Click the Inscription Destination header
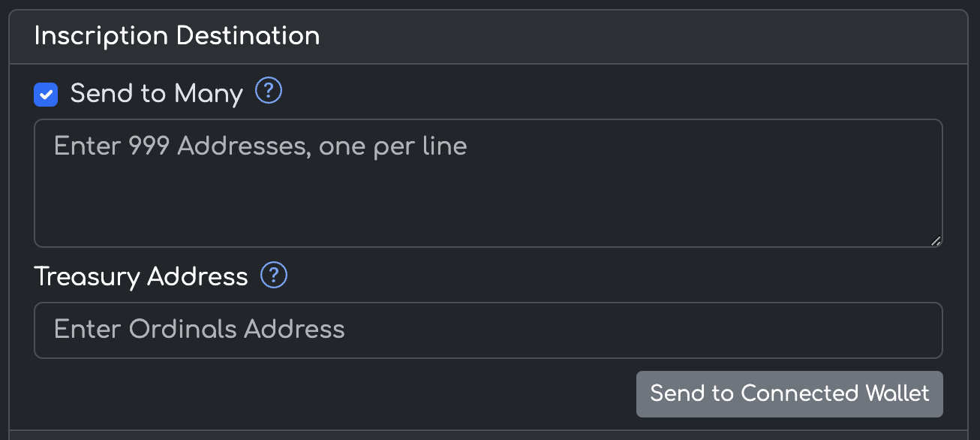Viewport: 980px width, 440px height. click(x=177, y=36)
